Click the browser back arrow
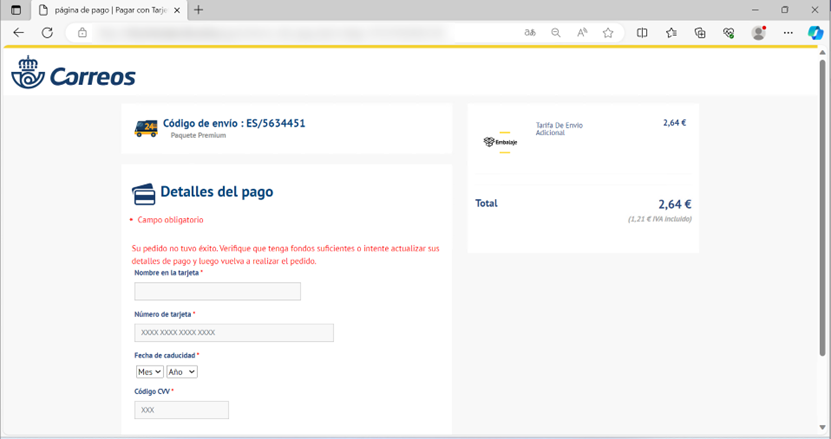This screenshot has height=439, width=831. point(18,33)
